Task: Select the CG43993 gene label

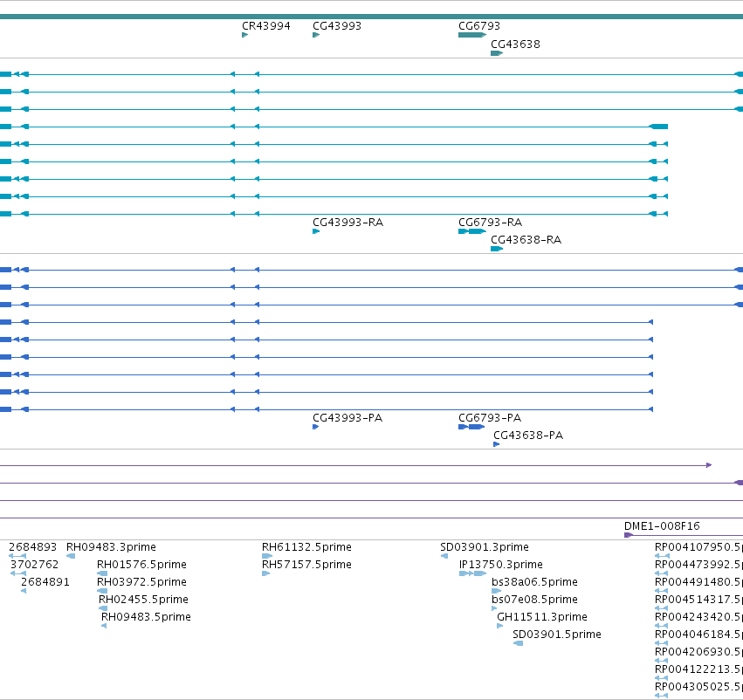Action: click(x=337, y=26)
